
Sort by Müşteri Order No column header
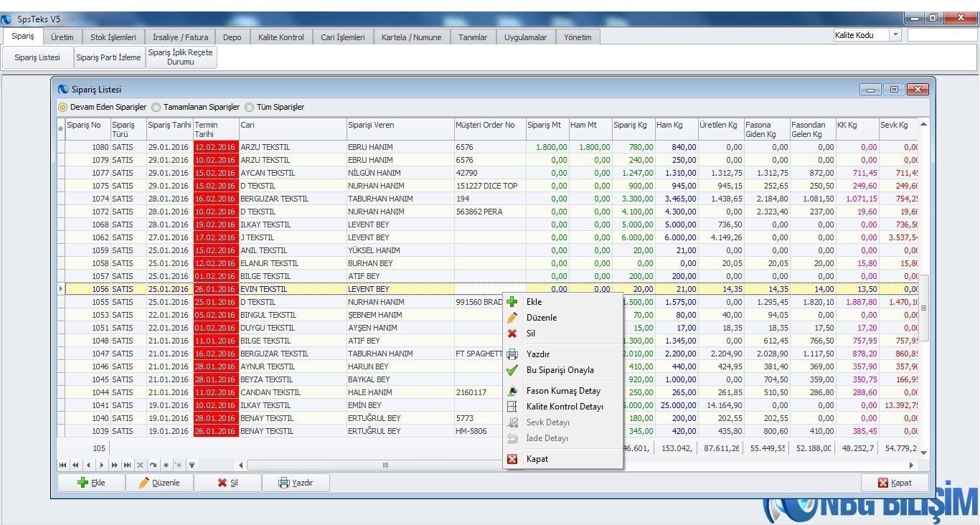[489, 129]
